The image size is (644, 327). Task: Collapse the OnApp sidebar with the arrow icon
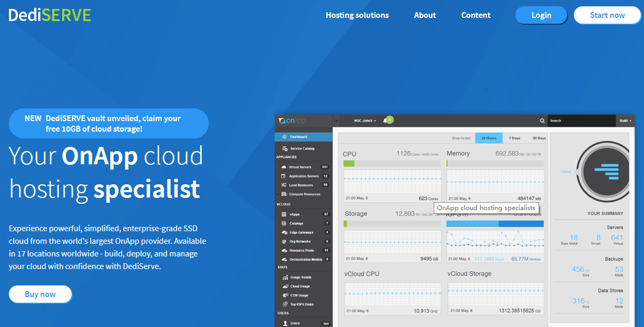(x=336, y=121)
